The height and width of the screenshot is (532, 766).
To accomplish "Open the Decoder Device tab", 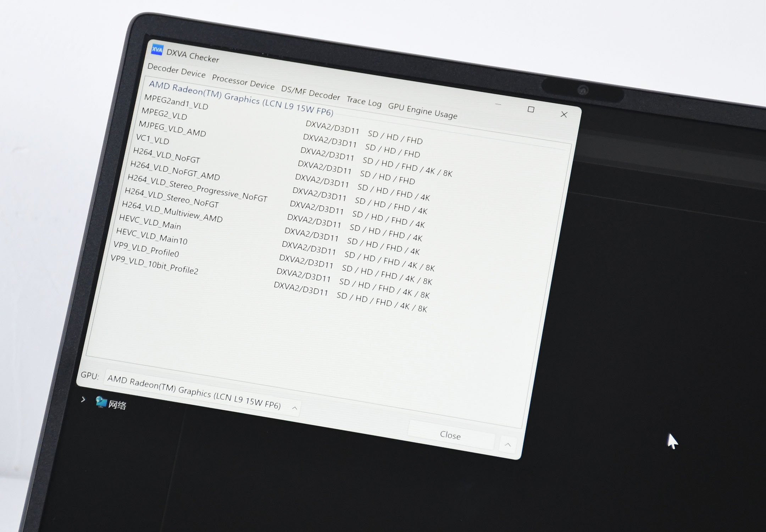I will (176, 71).
